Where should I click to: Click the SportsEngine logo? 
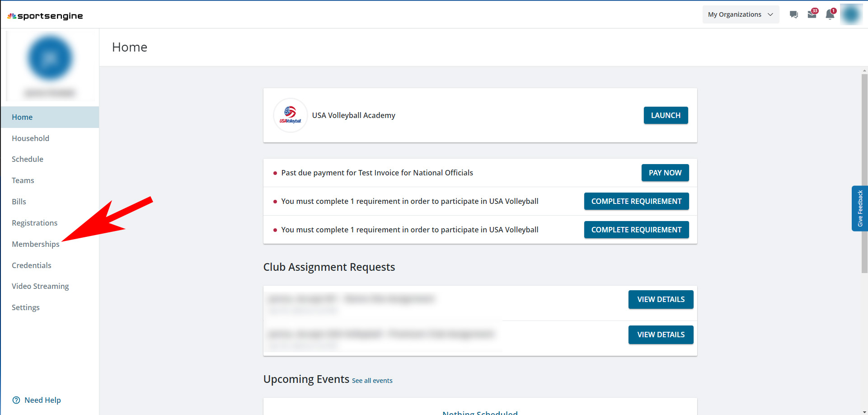coord(45,16)
